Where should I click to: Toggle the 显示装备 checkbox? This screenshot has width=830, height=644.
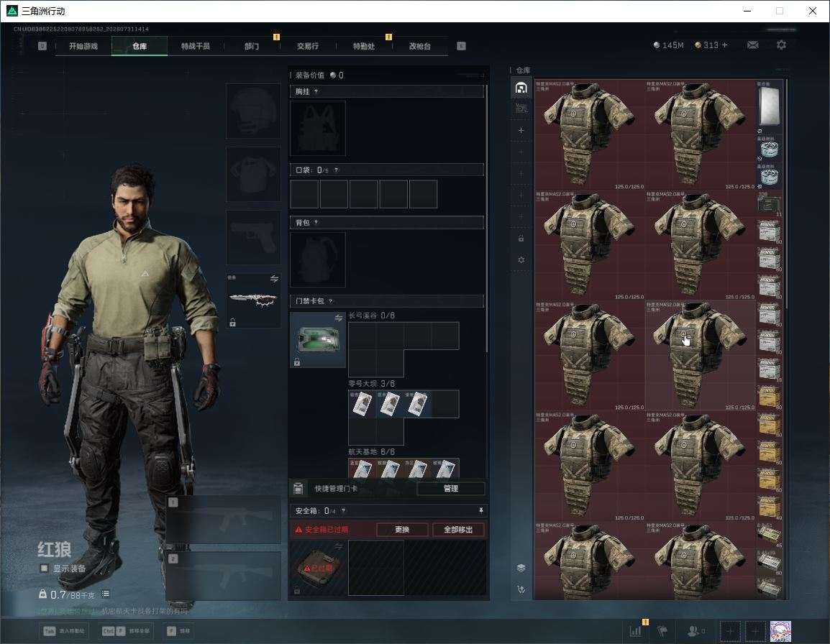[44, 569]
